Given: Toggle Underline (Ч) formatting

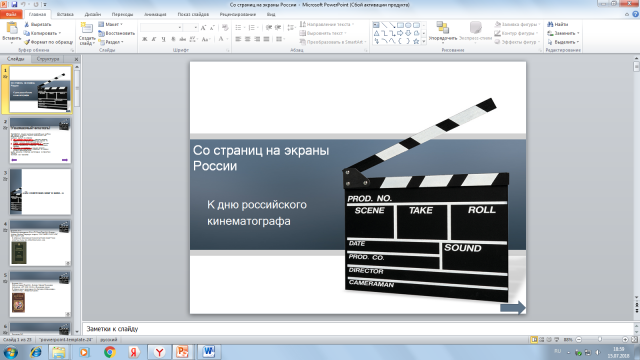Looking at the screenshot, I should point(164,39).
